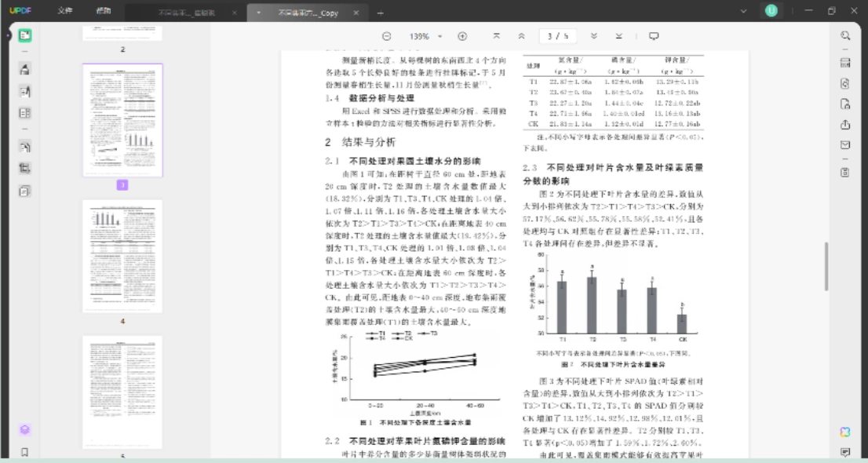
Task: Select the Comment highlighter tool
Action: [x=24, y=69]
